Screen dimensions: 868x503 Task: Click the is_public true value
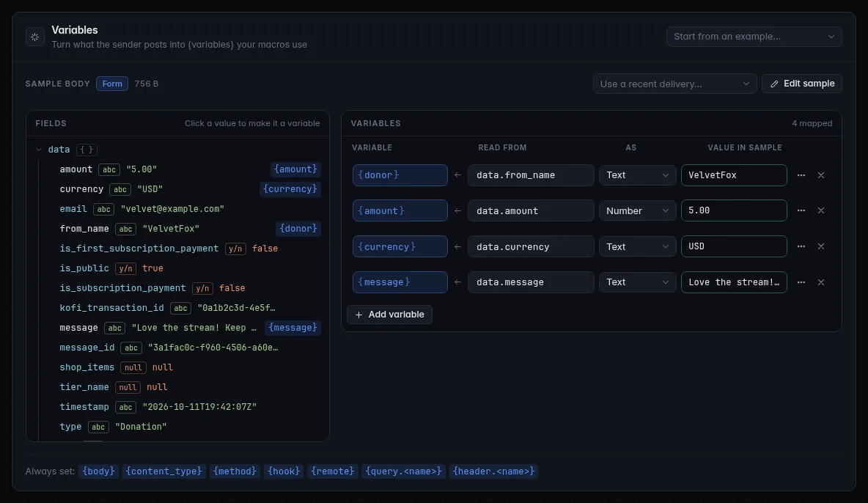click(x=152, y=268)
